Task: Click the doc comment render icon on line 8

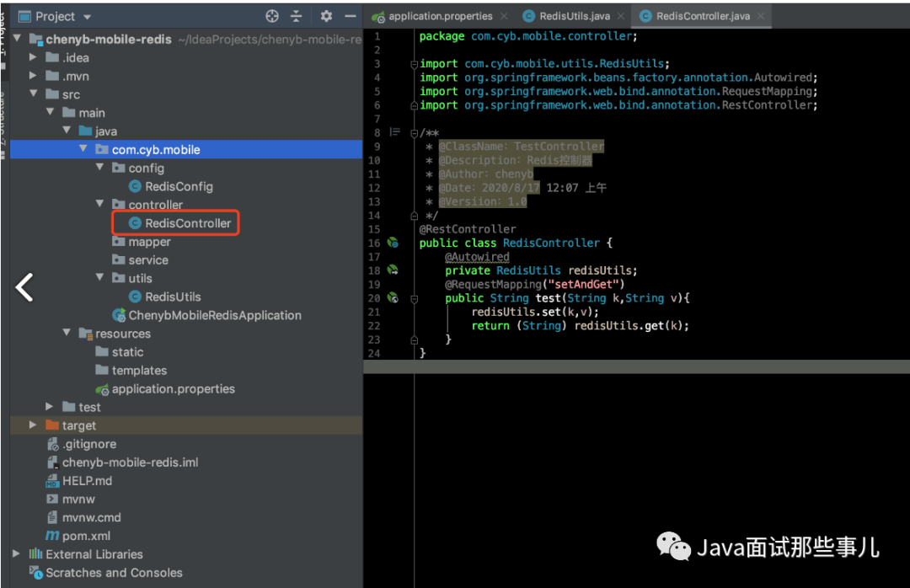Action: point(394,132)
